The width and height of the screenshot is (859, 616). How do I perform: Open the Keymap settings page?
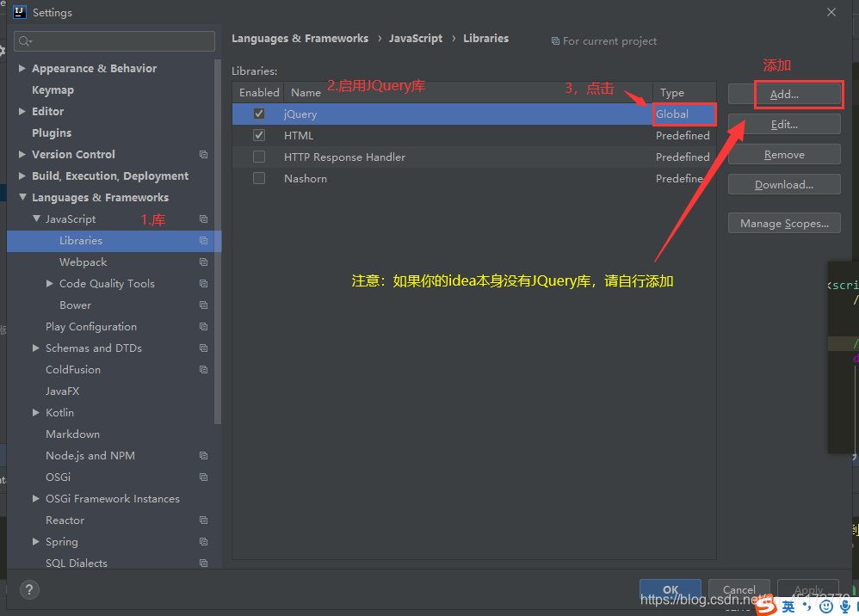pos(53,90)
